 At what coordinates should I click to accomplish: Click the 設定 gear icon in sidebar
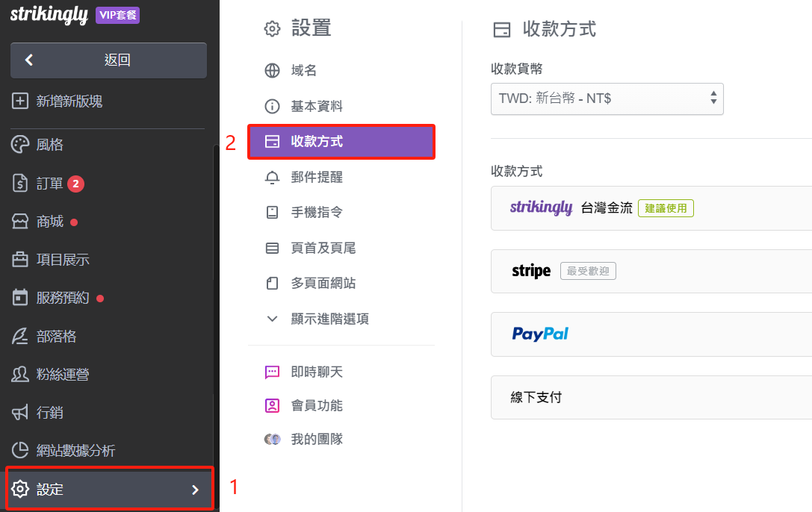[x=20, y=489]
